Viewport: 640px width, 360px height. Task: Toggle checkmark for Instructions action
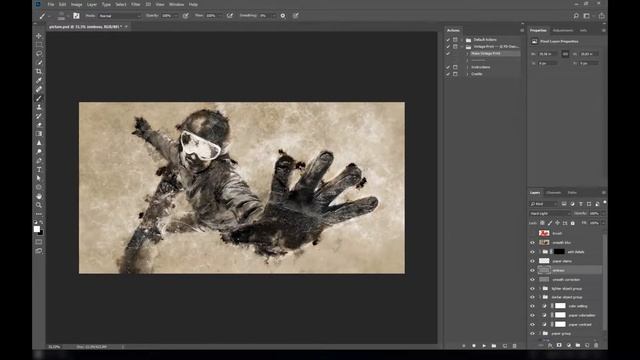tap(448, 67)
